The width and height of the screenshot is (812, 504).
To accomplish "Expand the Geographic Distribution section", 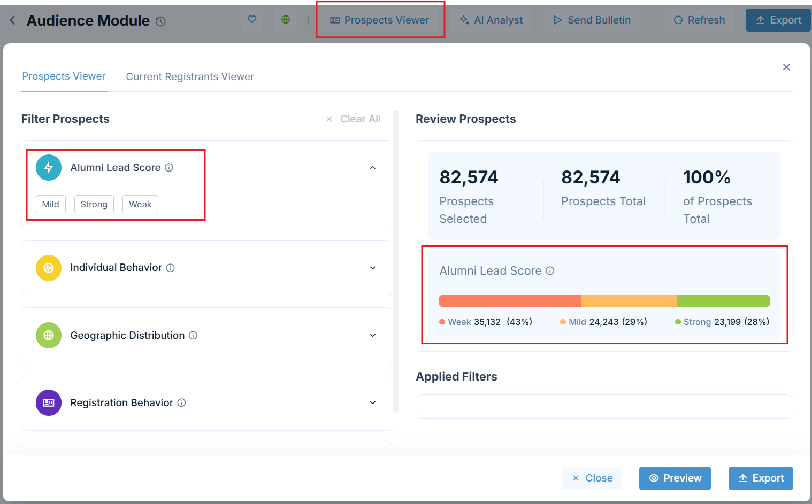I will click(x=373, y=336).
